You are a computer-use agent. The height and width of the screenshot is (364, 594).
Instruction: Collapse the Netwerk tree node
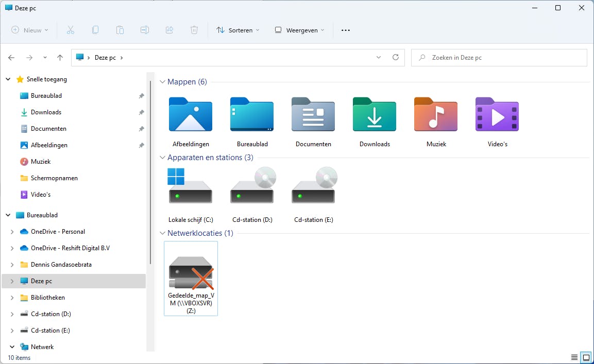(12, 347)
